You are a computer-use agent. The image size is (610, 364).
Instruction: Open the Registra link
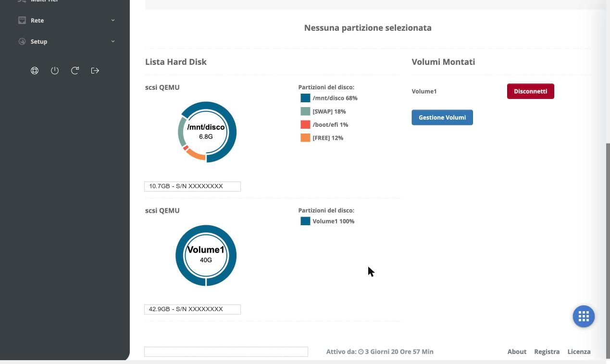[x=547, y=352]
